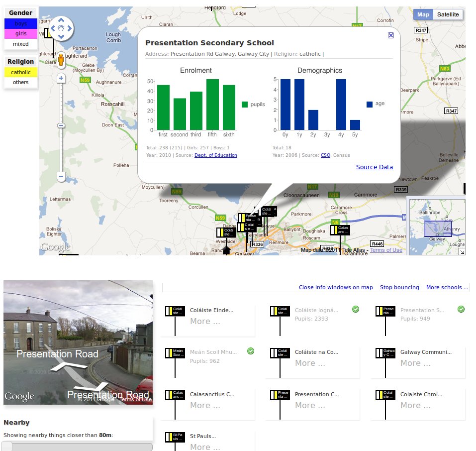Open Presentation C... school card icon

tap(280, 395)
